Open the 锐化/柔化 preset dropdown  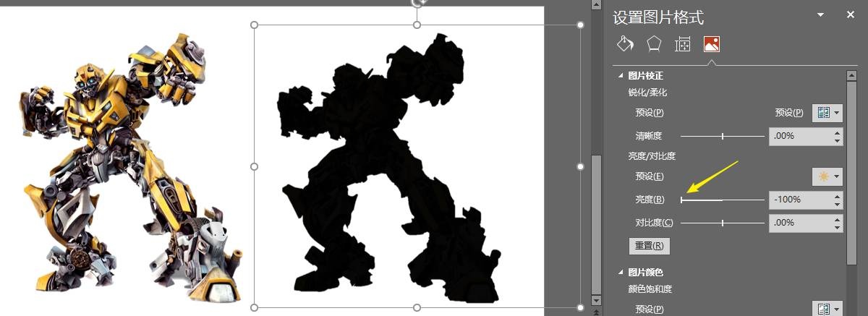[x=827, y=113]
